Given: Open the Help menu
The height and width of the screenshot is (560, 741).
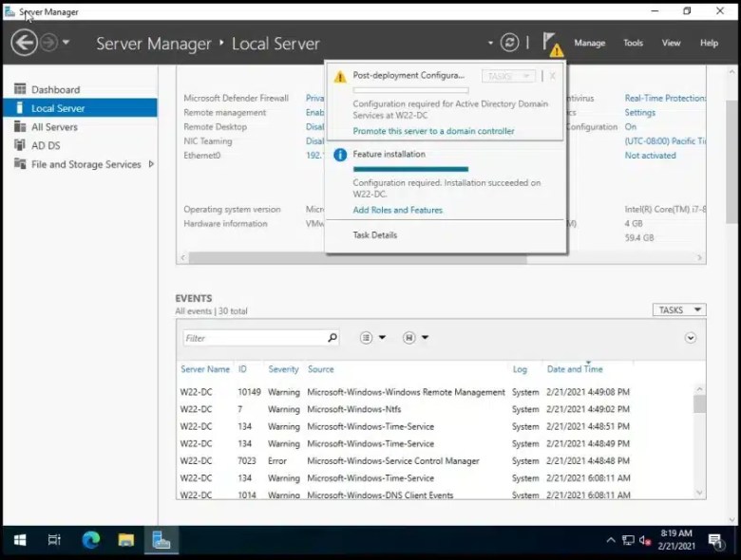Looking at the screenshot, I should pos(709,43).
